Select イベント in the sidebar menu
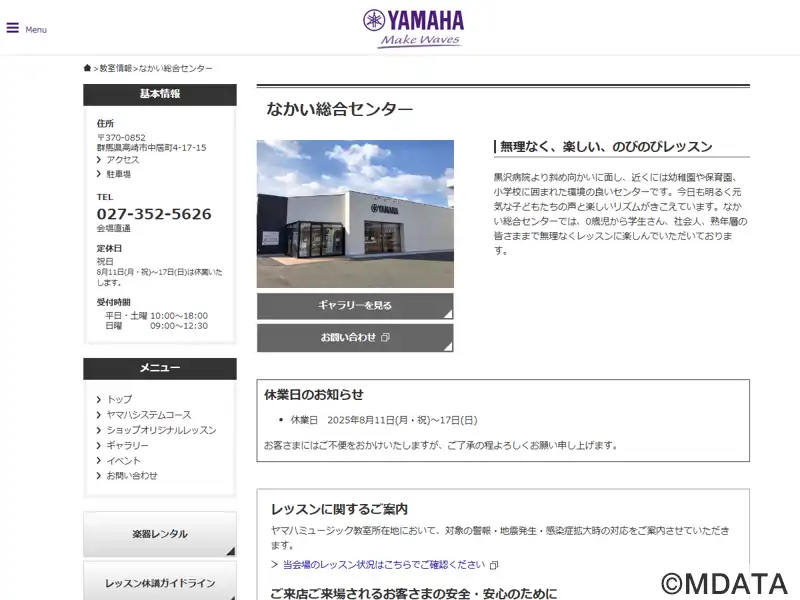The height and width of the screenshot is (600, 800). [123, 461]
